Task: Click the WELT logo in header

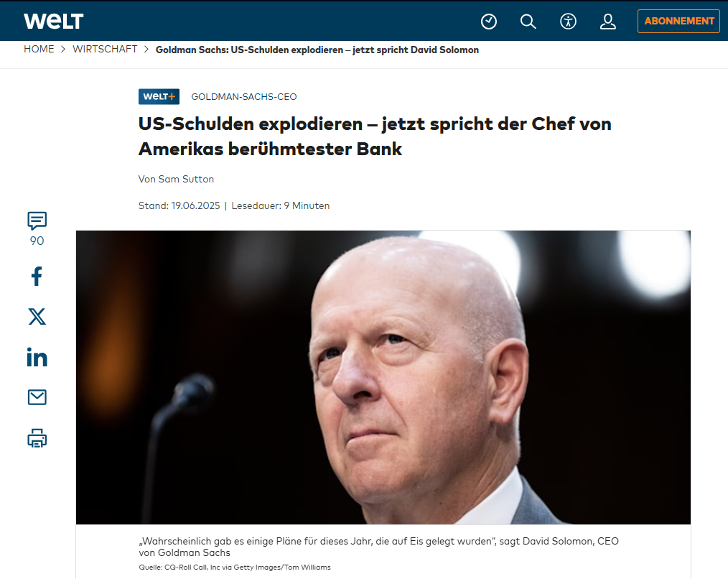Action: coord(53,21)
